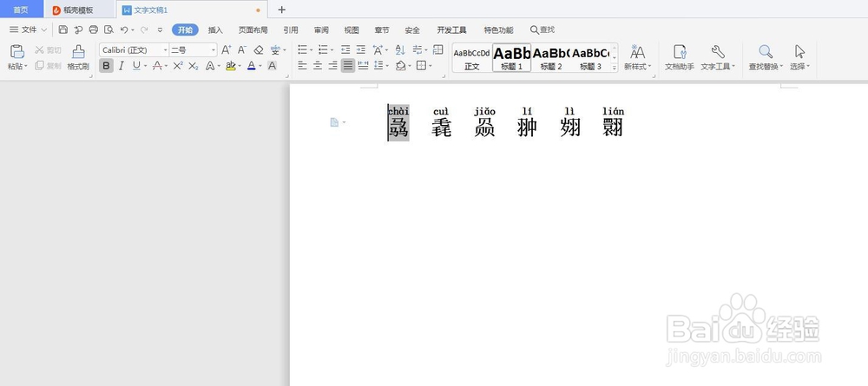Image resolution: width=868 pixels, height=386 pixels.
Task: Toggle italic formatting
Action: click(x=122, y=66)
